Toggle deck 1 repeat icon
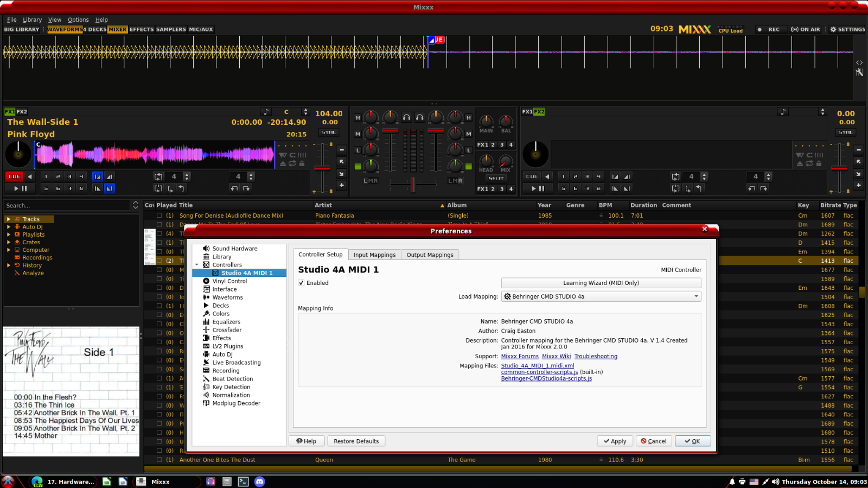The height and width of the screenshot is (488, 868). (x=292, y=163)
